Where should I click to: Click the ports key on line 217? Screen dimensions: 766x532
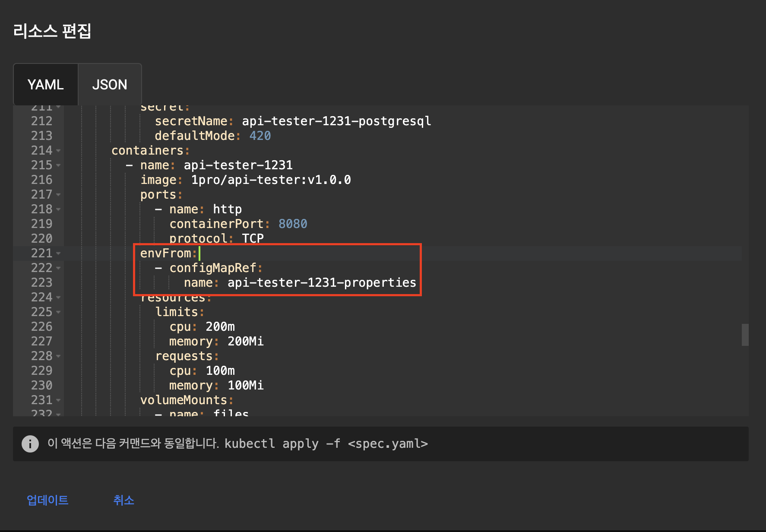click(x=158, y=195)
